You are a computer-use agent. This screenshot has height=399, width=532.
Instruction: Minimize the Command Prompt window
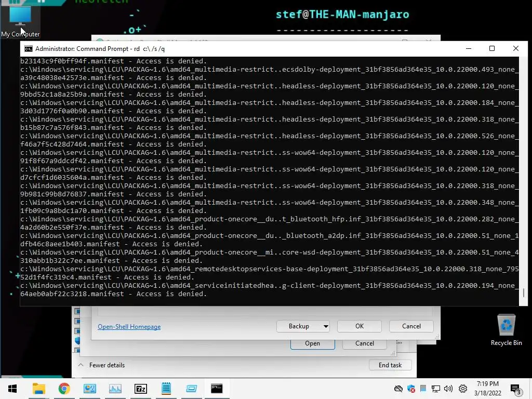coord(469,48)
